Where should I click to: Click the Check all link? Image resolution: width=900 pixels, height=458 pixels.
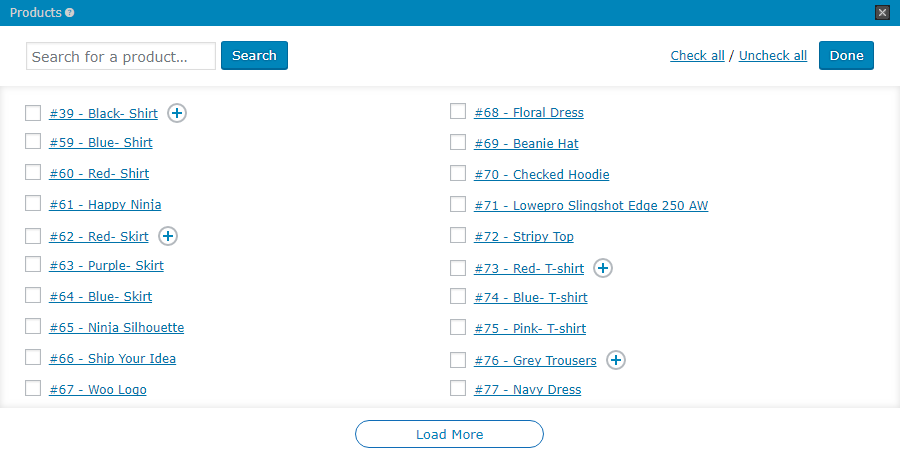697,56
